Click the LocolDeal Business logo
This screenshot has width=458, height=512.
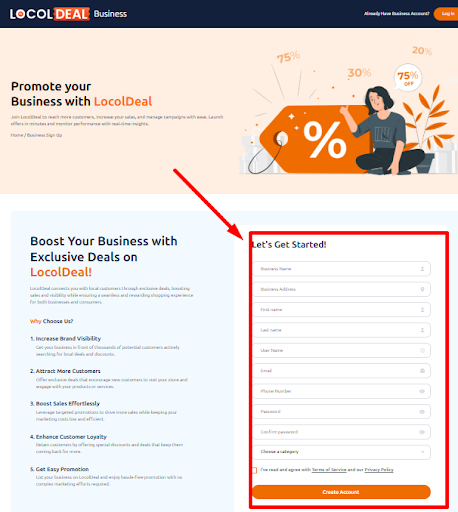pyautogui.click(x=68, y=14)
